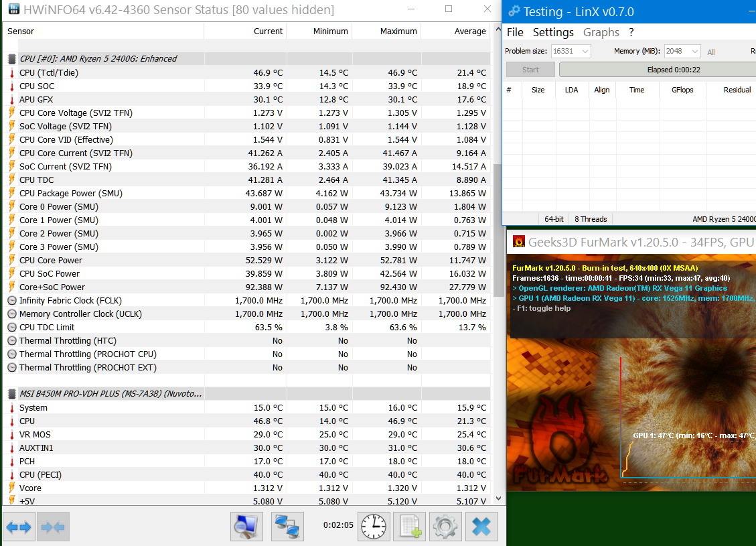Click the HWiNFO64 title bar icon
This screenshot has height=546, width=756.
tap(14, 9)
